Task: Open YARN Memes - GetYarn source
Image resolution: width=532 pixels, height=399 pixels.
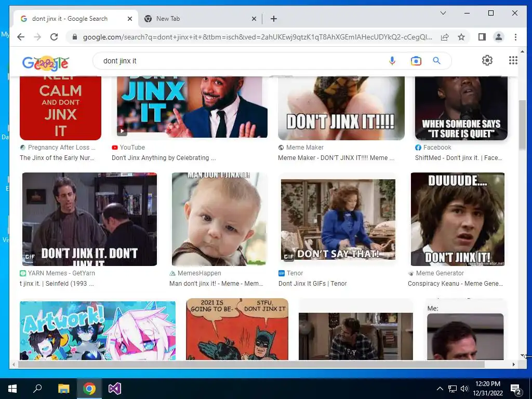Action: click(x=57, y=273)
